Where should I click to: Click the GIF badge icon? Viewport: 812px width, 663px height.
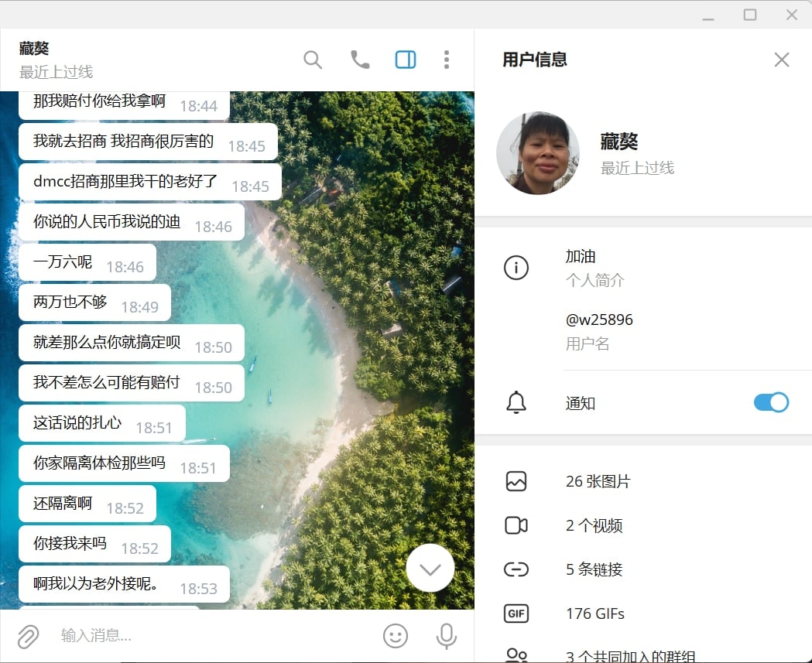pos(516,613)
